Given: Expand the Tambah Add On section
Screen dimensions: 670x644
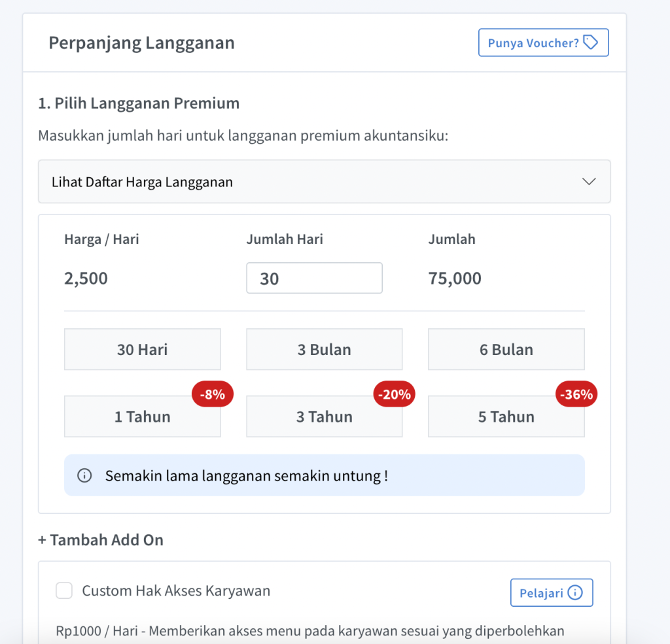Looking at the screenshot, I should coord(101,540).
